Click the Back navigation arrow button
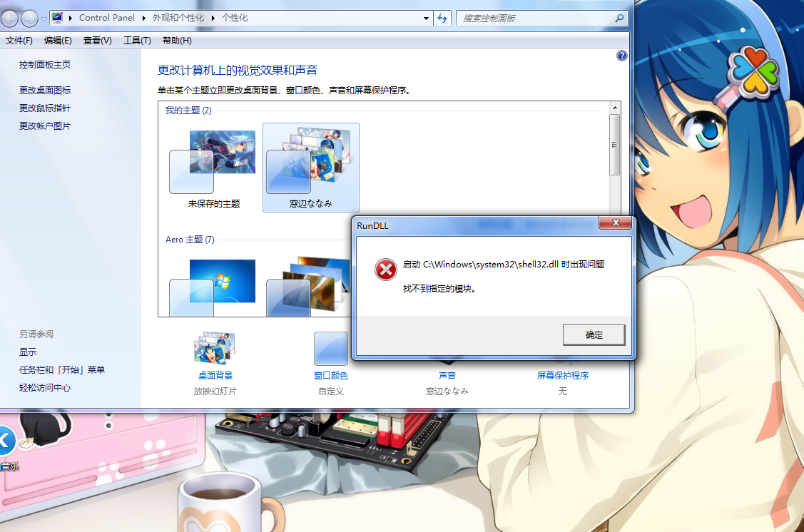804x532 pixels. point(9,19)
